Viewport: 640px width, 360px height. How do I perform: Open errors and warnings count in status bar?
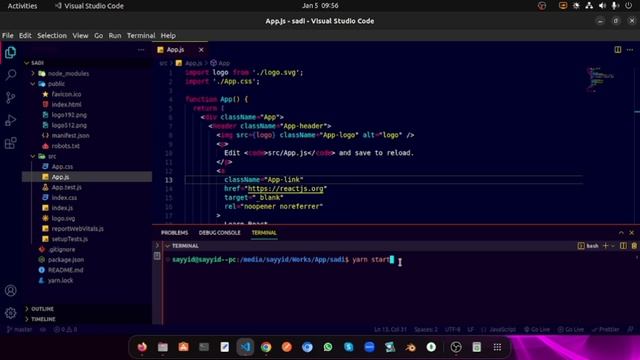[65, 329]
